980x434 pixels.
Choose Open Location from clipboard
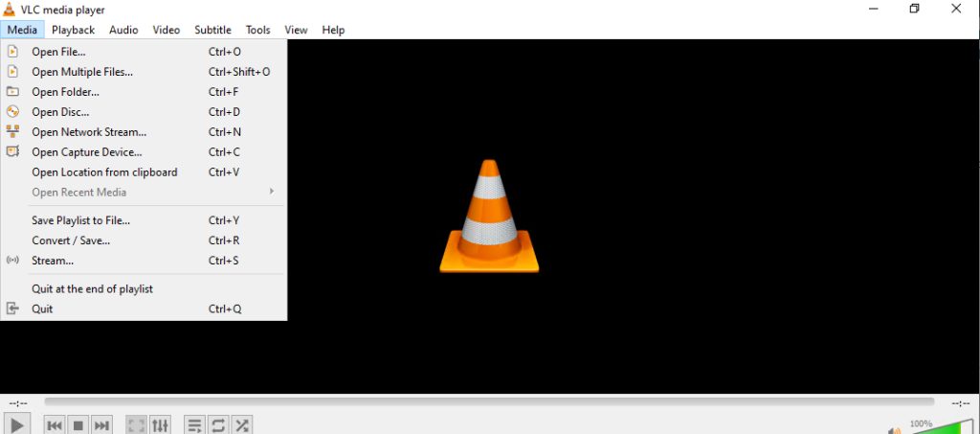[x=144, y=172]
